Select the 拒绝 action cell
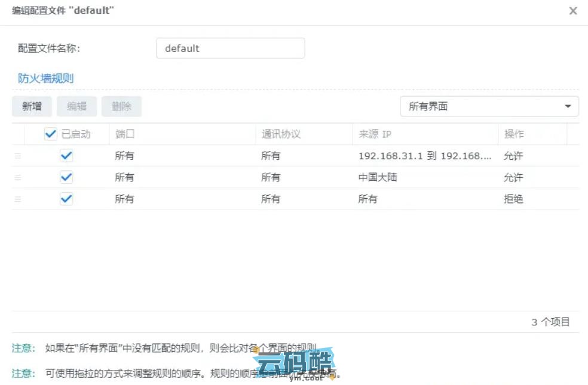This screenshot has height=385, width=588. click(513, 199)
